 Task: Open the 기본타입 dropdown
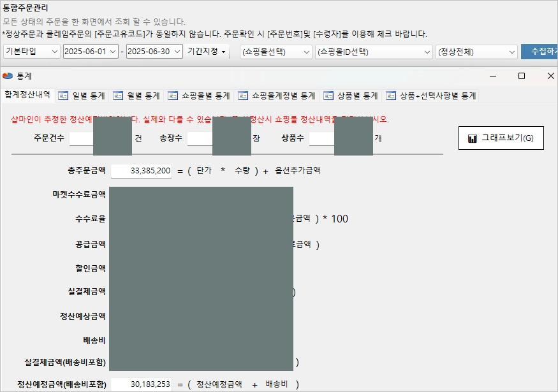click(32, 52)
